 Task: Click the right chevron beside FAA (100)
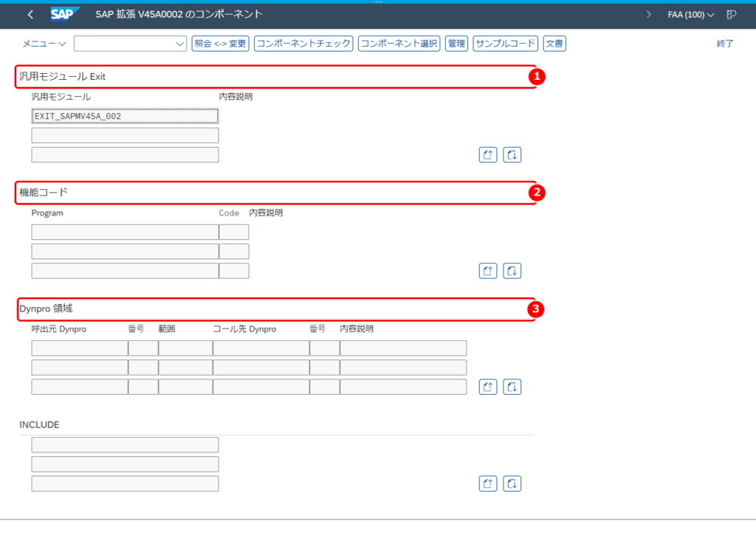[x=648, y=15]
